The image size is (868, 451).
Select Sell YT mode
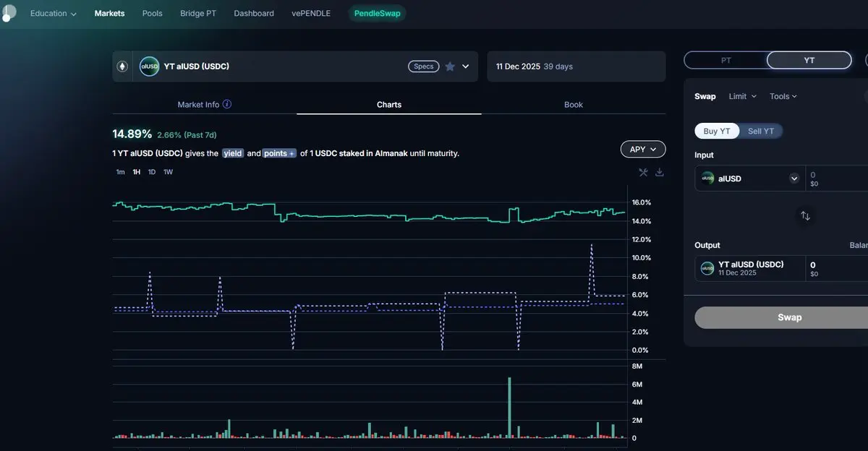click(761, 131)
